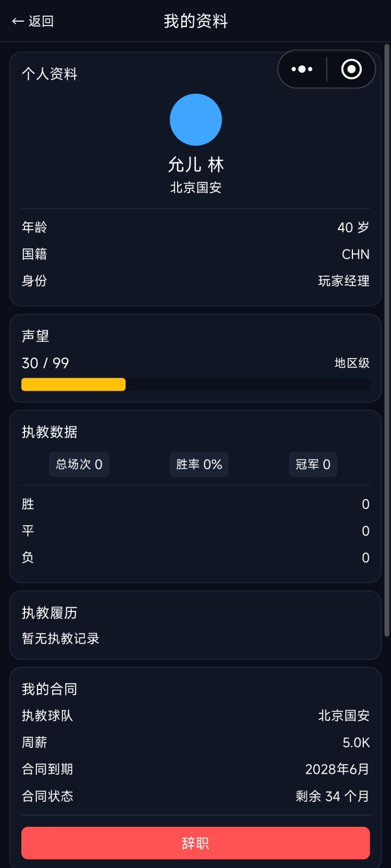Click the 身份 玩家经理 row

point(195,281)
